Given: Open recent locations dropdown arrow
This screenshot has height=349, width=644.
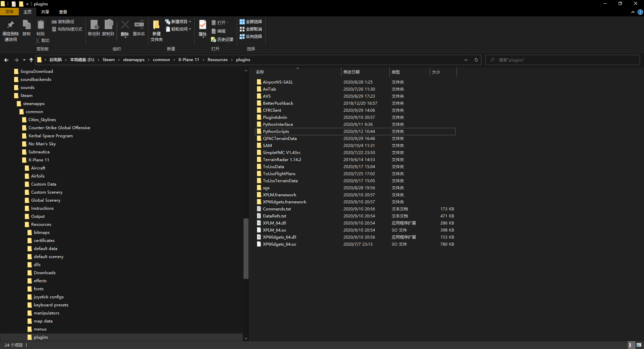Looking at the screenshot, I should pos(24,60).
